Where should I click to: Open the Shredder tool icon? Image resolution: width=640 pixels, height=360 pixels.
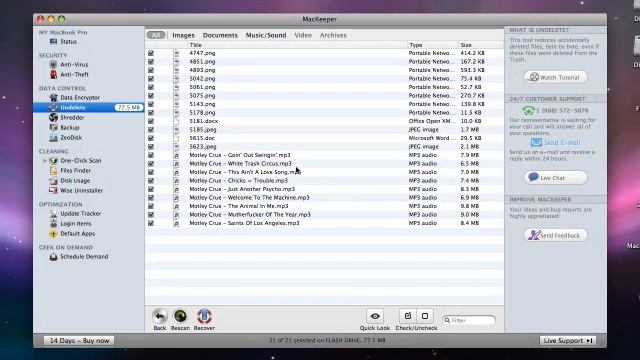53,118
